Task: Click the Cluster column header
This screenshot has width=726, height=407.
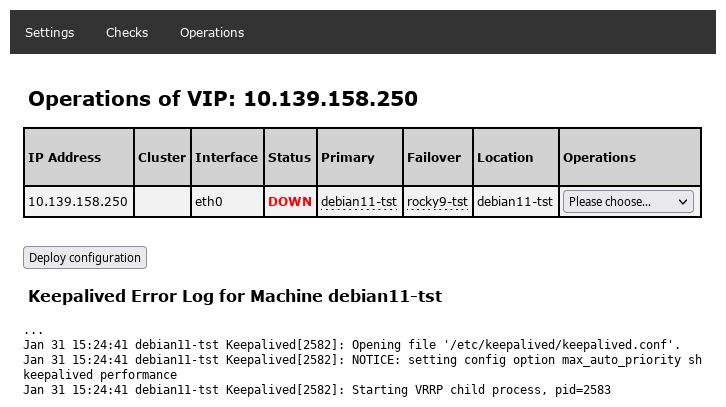Action: pyautogui.click(x=162, y=157)
